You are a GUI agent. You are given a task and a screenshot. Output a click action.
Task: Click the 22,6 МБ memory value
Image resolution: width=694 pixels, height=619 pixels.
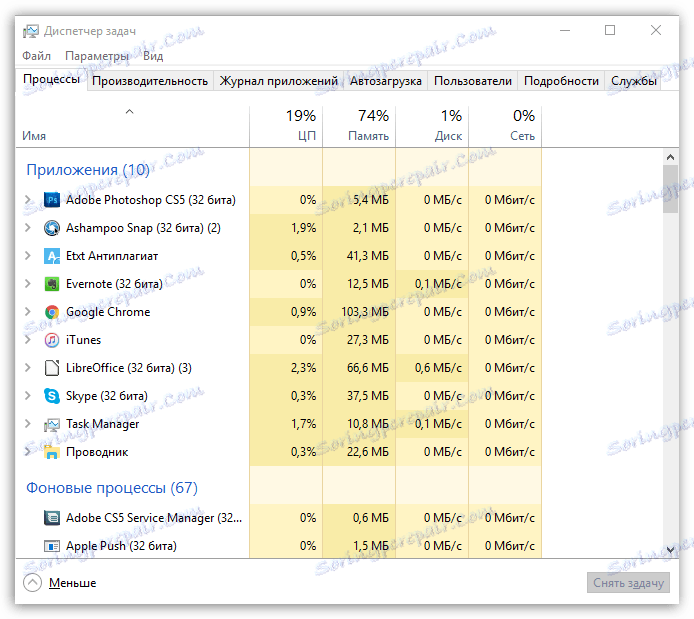[x=367, y=452]
